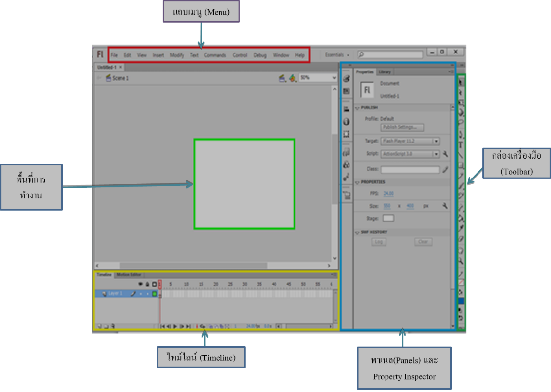This screenshot has width=551, height=392.
Task: Click the Stage color swatch in Properties
Action: point(389,218)
